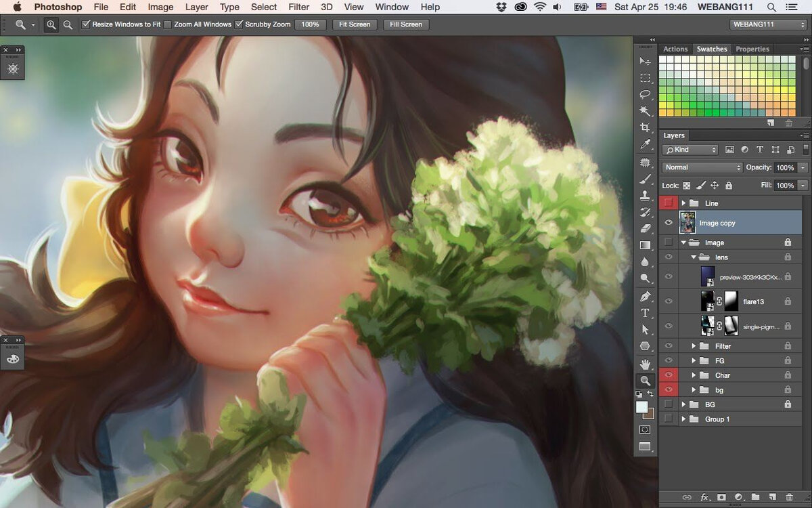The image size is (812, 508).
Task: Expand the FG group
Action: pyautogui.click(x=694, y=361)
